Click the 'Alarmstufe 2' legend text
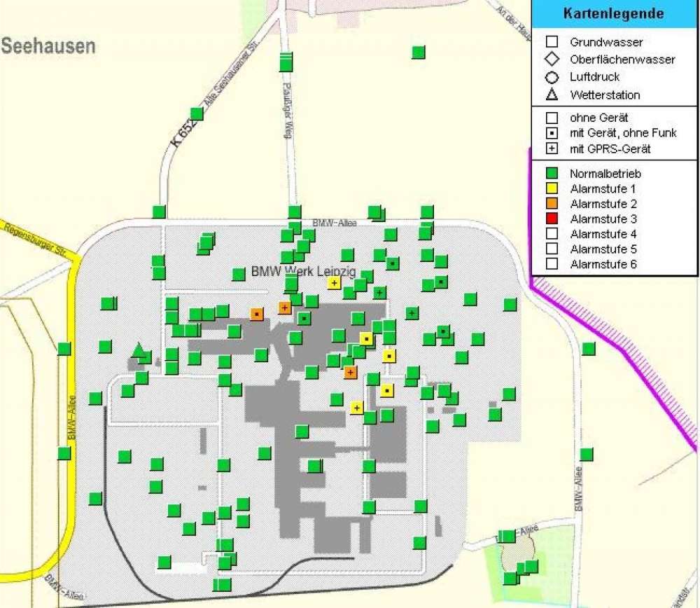 pyautogui.click(x=603, y=204)
